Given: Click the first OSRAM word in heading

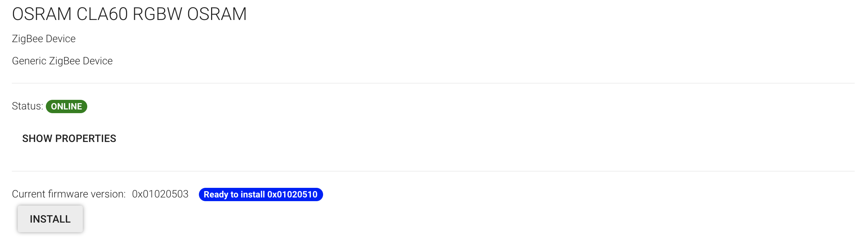Looking at the screenshot, I should (x=42, y=14).
